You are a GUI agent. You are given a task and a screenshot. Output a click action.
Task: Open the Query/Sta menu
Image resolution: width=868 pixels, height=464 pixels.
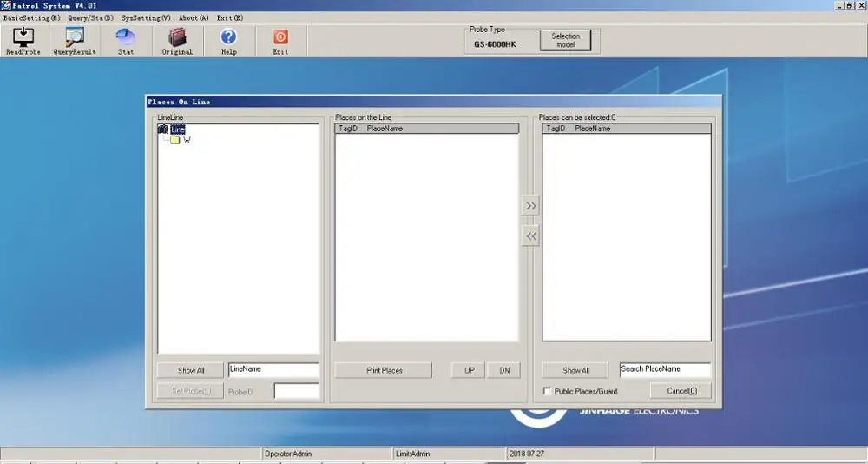point(90,17)
